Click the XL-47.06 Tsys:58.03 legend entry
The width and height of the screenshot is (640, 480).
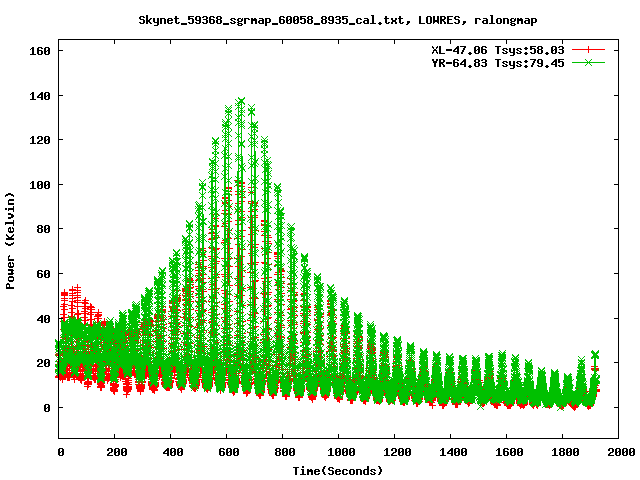(x=498, y=50)
